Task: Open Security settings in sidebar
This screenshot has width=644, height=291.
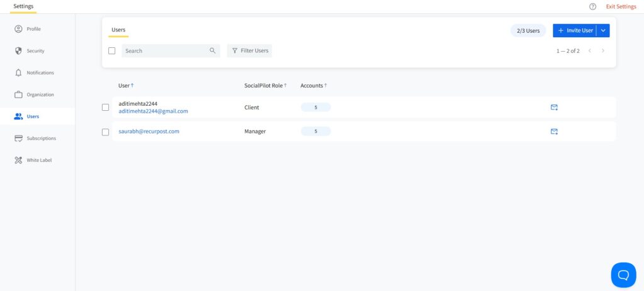Action: (29, 51)
